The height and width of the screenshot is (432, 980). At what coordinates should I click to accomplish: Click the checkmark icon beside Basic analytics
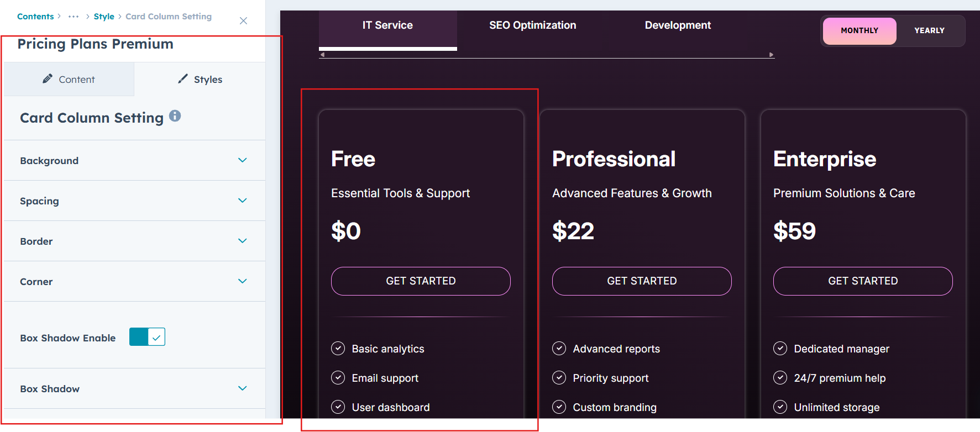click(x=338, y=349)
